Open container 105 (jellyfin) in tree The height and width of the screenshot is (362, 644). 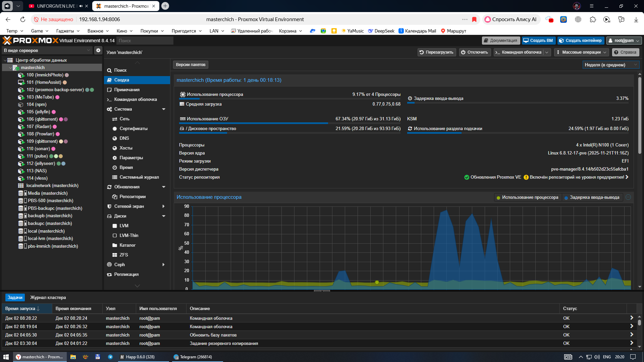pyautogui.click(x=38, y=112)
